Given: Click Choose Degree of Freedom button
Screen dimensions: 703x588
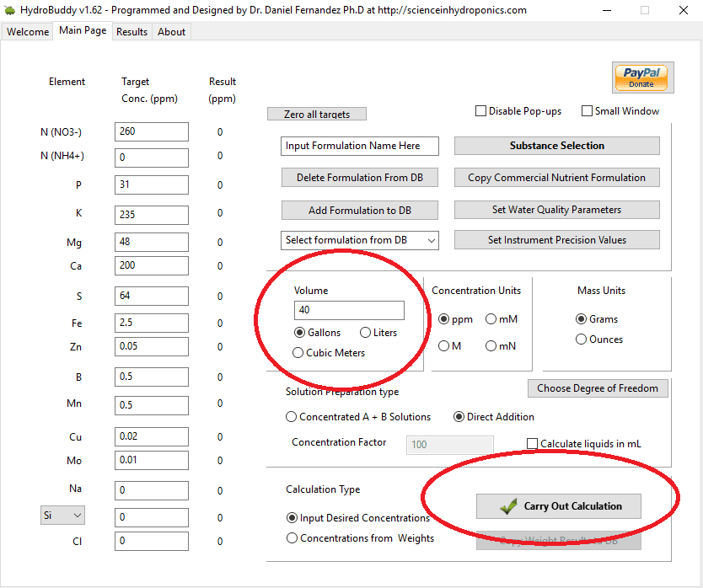Looking at the screenshot, I should pyautogui.click(x=598, y=388).
